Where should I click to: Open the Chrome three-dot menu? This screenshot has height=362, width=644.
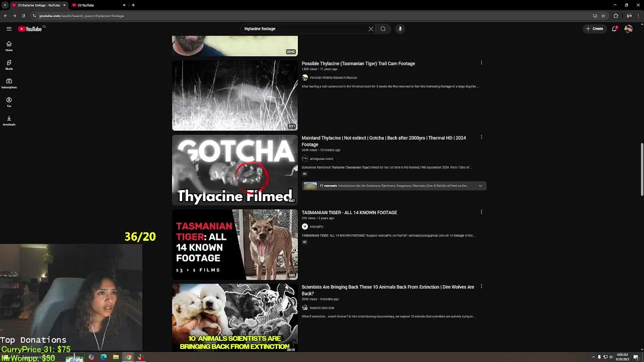pyautogui.click(x=638, y=16)
